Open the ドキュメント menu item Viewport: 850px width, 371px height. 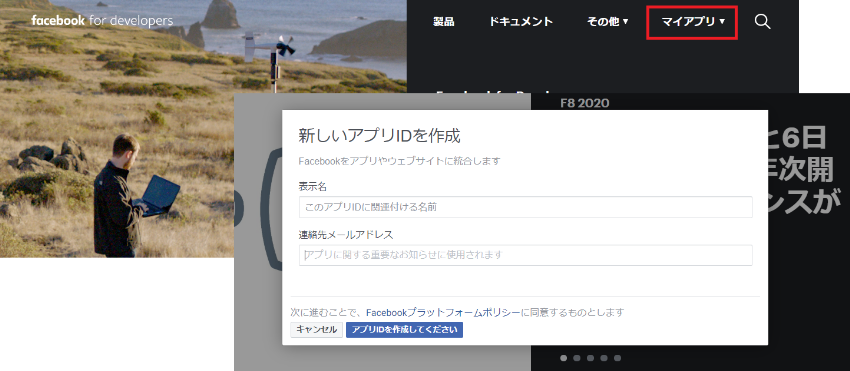[520, 22]
